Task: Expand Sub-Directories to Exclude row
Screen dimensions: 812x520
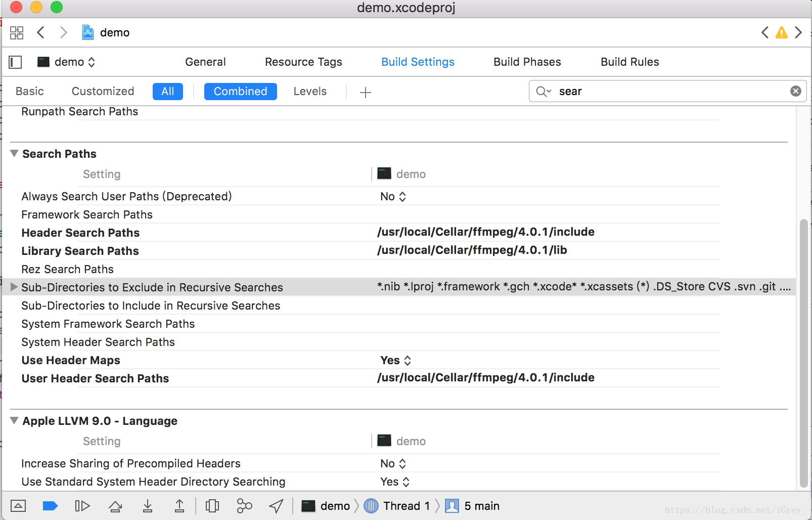Action: point(14,287)
